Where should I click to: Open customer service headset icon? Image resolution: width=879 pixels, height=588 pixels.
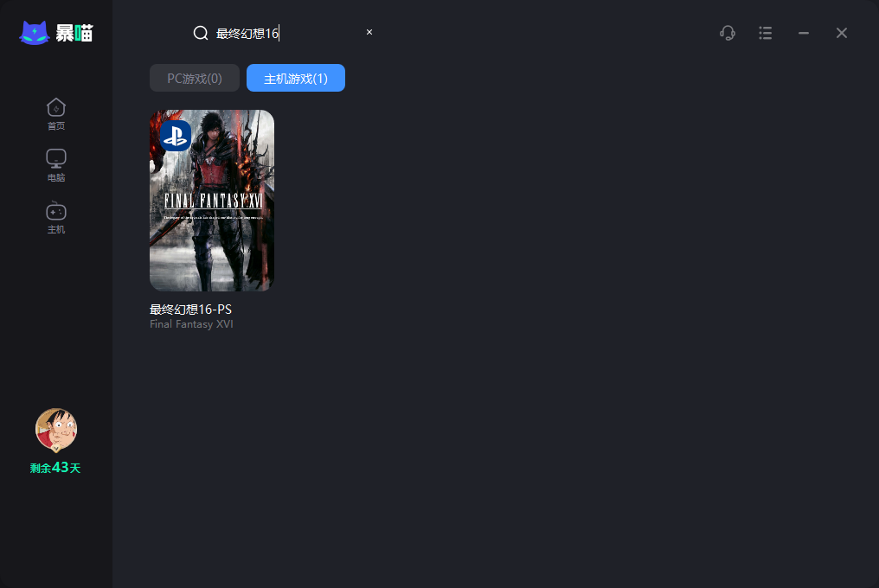point(727,33)
